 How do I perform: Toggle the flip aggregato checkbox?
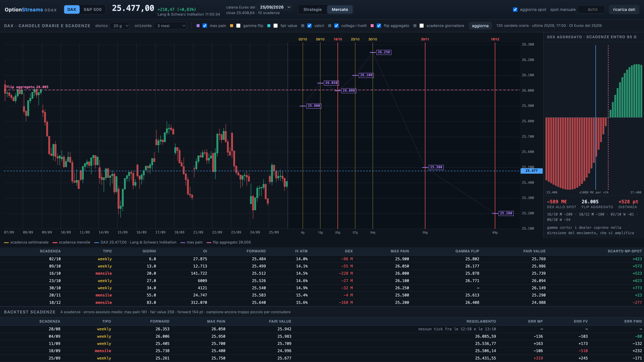click(379, 26)
